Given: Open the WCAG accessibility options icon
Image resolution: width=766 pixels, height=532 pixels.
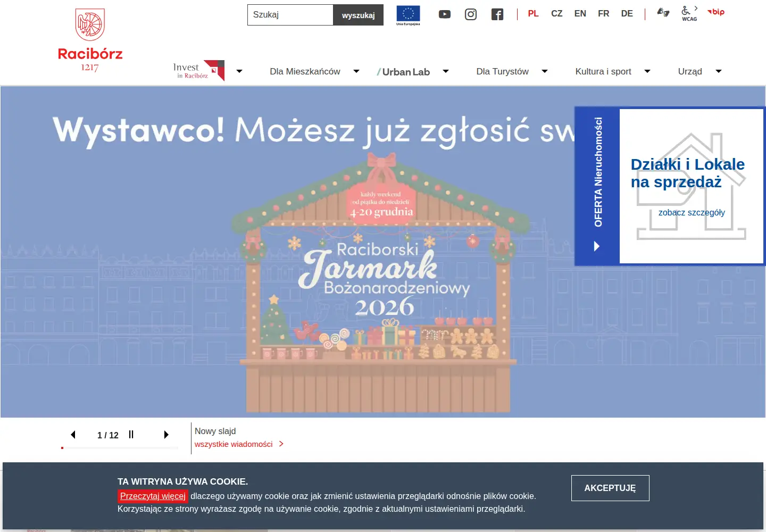Looking at the screenshot, I should tap(689, 13).
